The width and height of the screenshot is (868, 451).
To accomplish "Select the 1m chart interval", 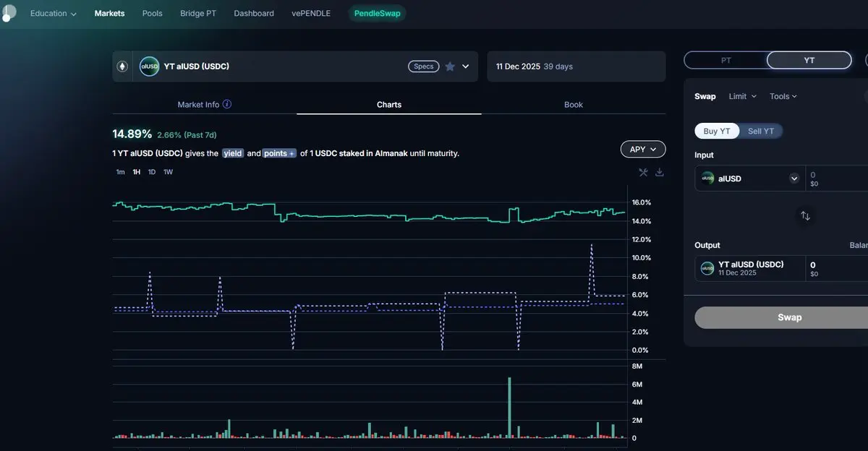I will pyautogui.click(x=120, y=172).
